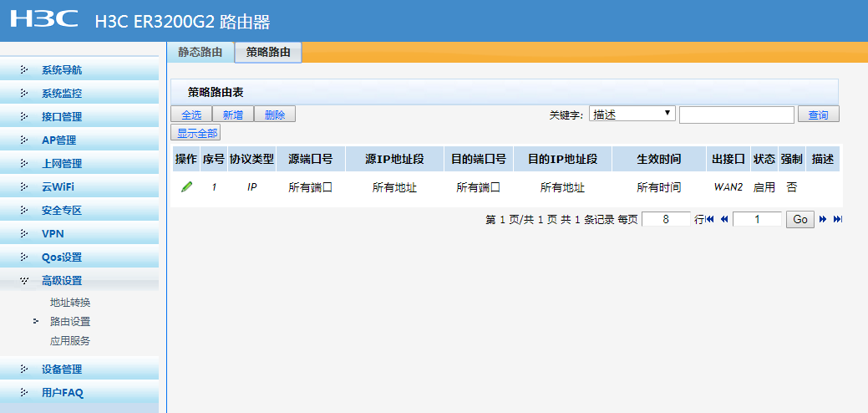Go to first page arrow icon
The image size is (868, 413).
710,219
